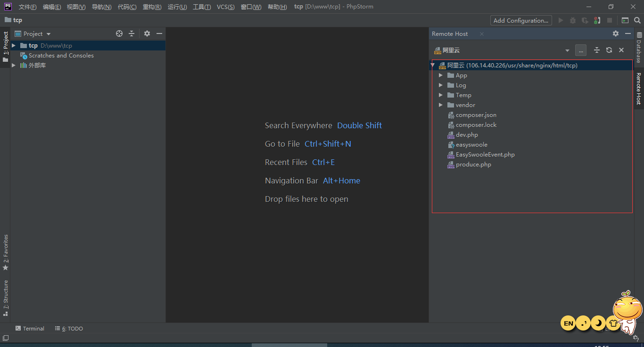Click the tcp breadcrumb in navigation bar

(x=14, y=20)
